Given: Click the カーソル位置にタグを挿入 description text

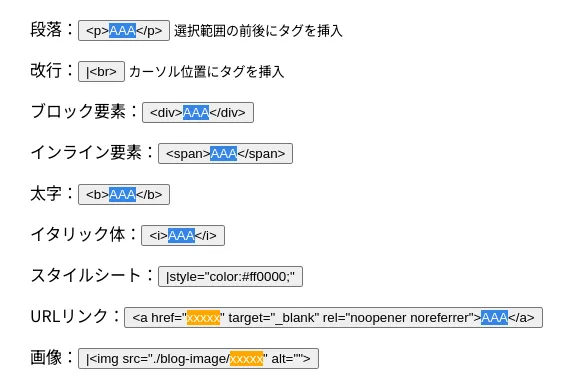Looking at the screenshot, I should pyautogui.click(x=206, y=72).
